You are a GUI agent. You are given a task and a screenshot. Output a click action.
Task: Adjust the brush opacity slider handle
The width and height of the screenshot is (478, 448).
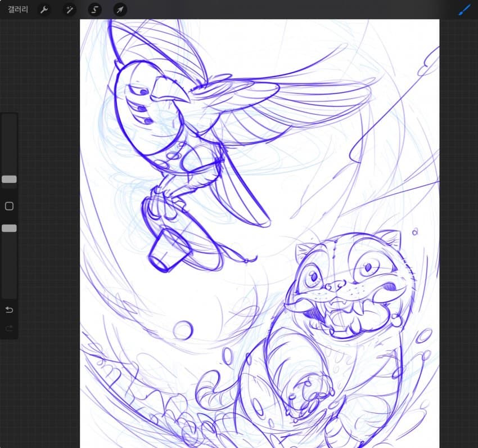point(9,229)
